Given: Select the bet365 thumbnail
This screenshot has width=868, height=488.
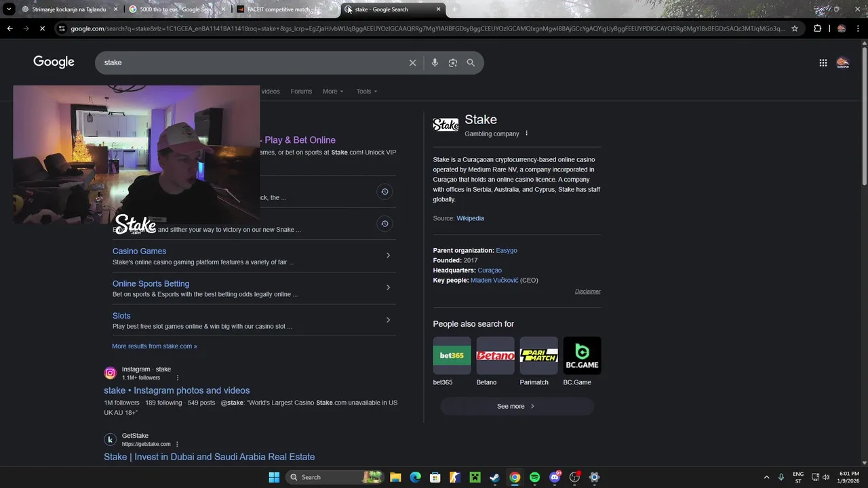Looking at the screenshot, I should [452, 356].
